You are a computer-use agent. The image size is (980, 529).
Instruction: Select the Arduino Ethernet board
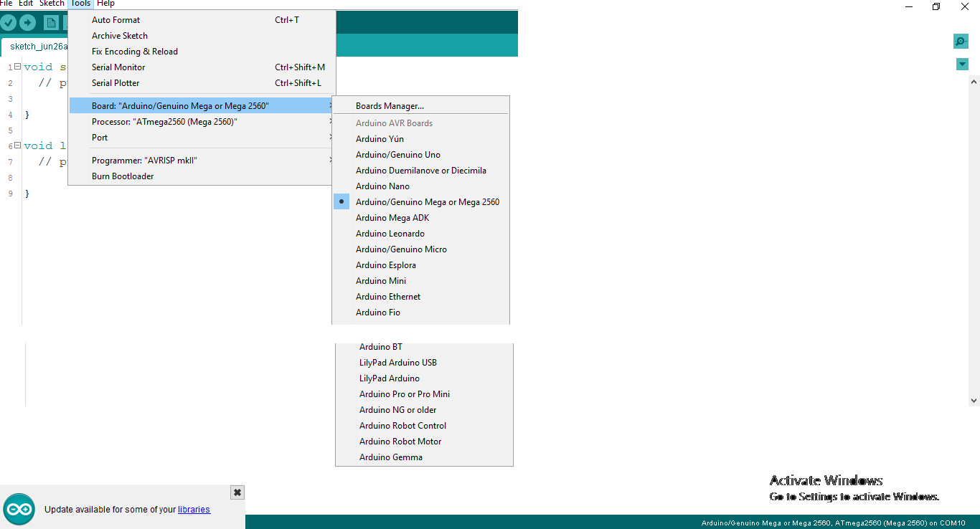tap(421, 297)
